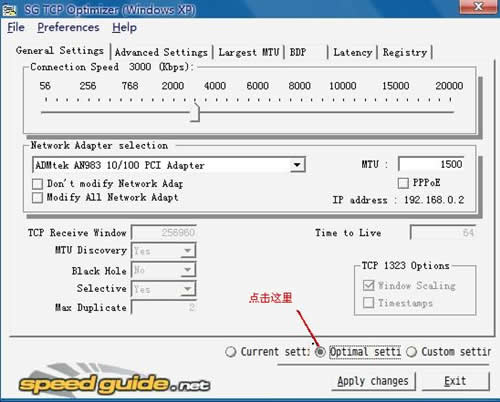Click the 4000 label on the speed scale
The height and width of the screenshot is (402, 500).
(215, 86)
